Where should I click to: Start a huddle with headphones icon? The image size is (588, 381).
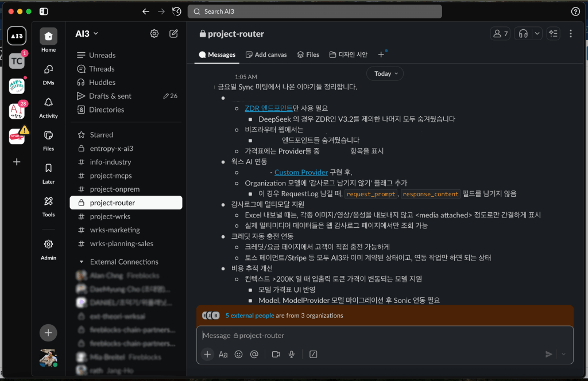coord(523,34)
